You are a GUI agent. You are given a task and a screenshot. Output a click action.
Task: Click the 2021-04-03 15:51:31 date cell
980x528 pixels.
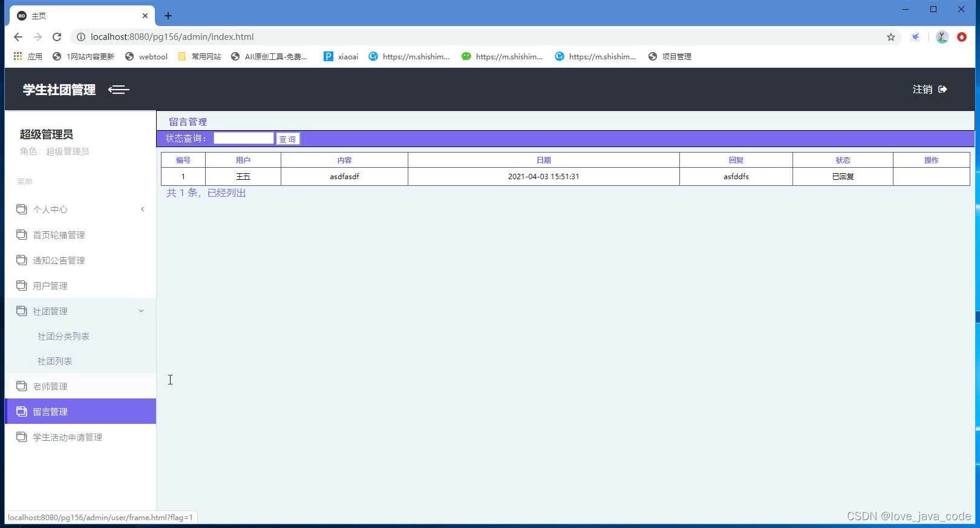click(544, 177)
